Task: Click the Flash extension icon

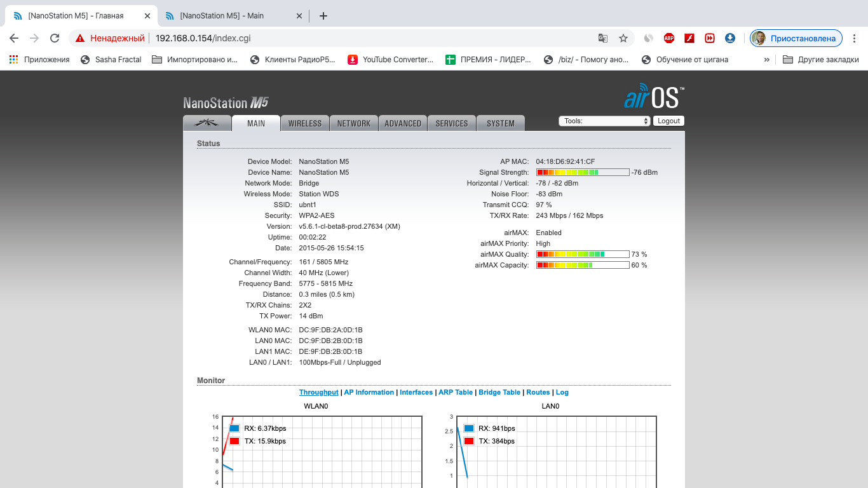Action: point(689,38)
